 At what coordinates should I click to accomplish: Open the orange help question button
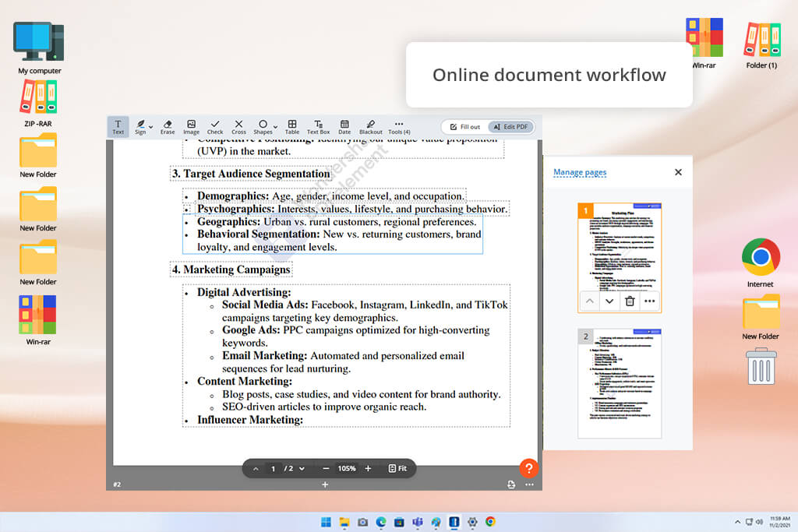529,468
